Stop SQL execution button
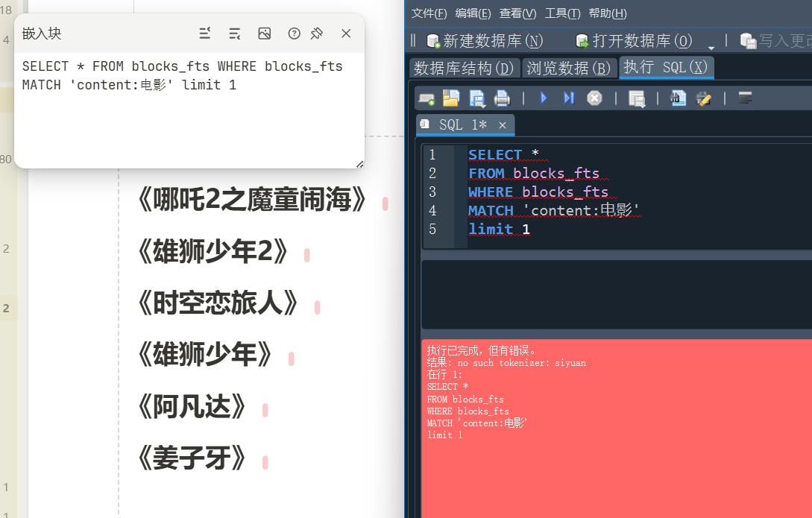 pos(594,98)
